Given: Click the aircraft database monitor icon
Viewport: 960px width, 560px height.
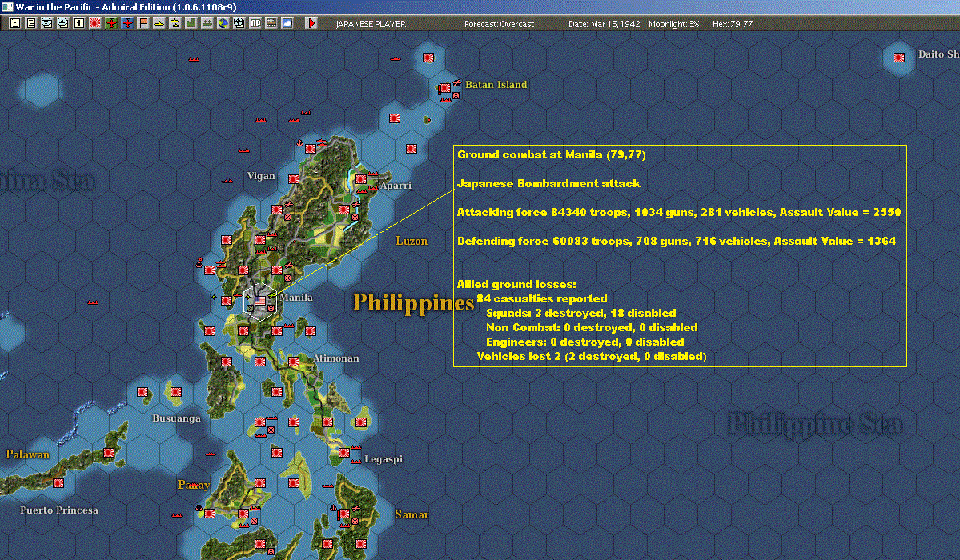Looking at the screenshot, I should (47, 23).
